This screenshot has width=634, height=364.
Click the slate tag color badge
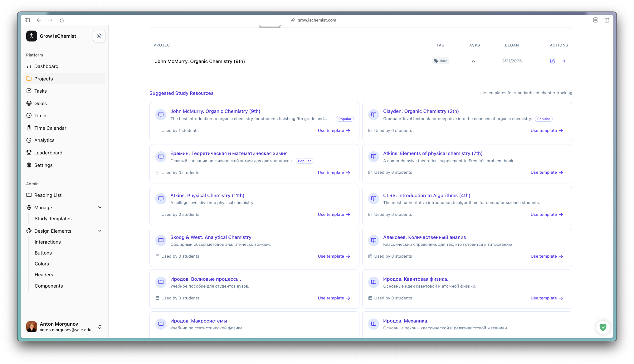point(440,61)
